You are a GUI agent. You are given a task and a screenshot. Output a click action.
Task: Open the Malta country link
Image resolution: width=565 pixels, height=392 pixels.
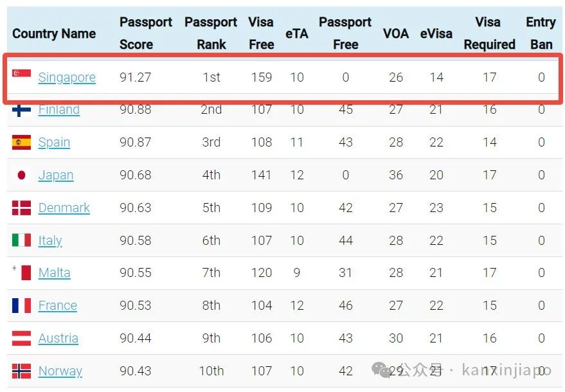tap(55, 272)
